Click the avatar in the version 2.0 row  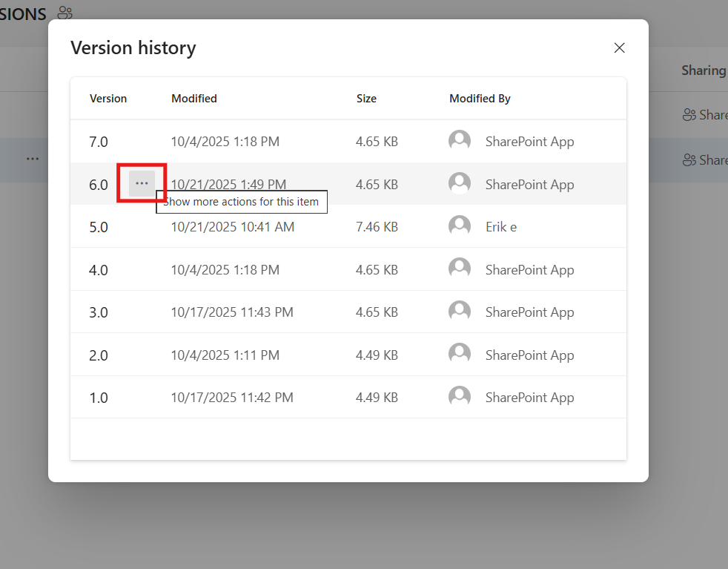click(460, 355)
